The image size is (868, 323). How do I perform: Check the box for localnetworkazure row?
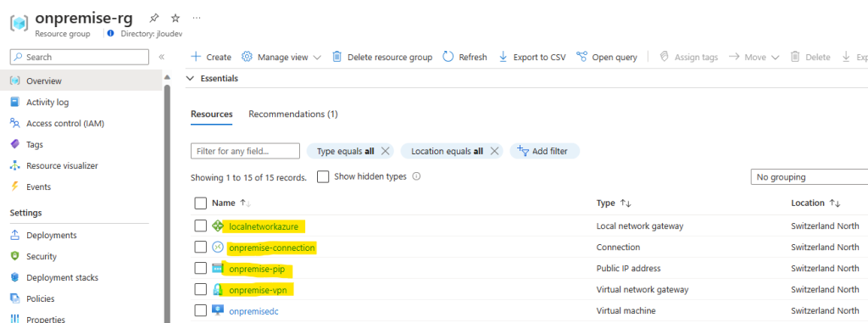(200, 226)
